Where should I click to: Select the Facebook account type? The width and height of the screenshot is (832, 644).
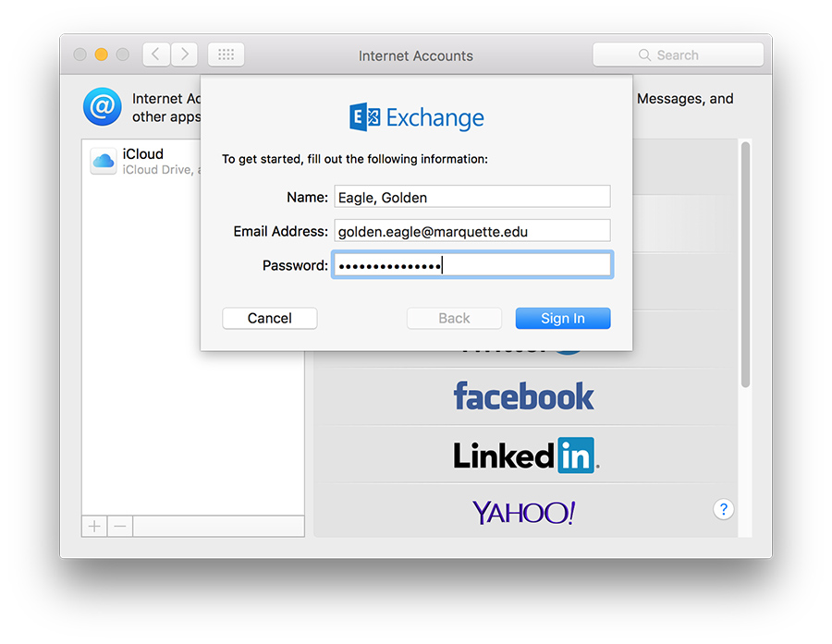tap(523, 397)
